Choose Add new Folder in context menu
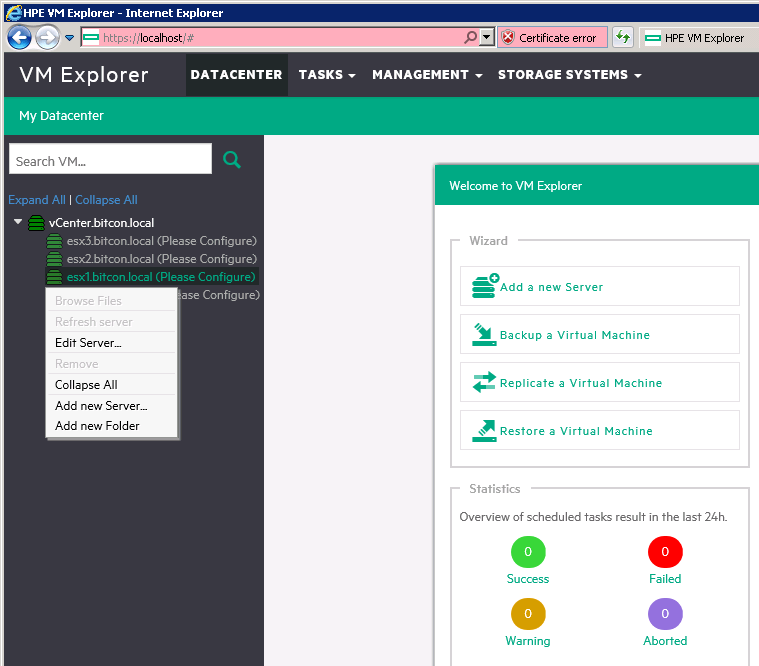This screenshot has width=759, height=666. [111, 426]
